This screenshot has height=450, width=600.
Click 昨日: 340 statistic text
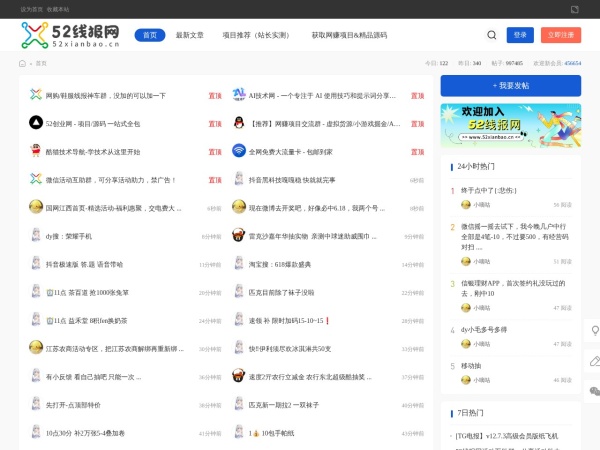coord(470,63)
